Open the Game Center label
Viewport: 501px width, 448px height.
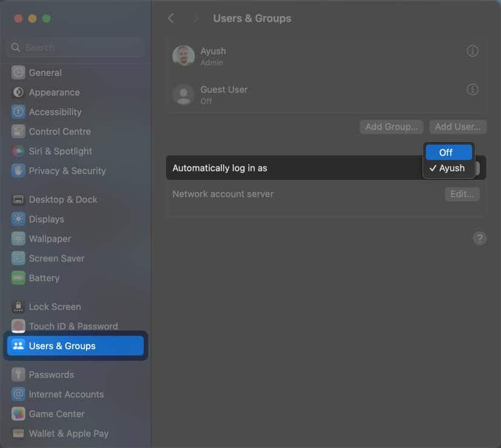pos(56,413)
